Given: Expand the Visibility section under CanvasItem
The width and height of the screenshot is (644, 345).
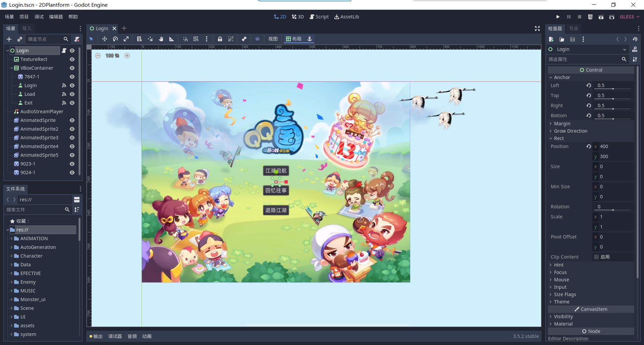Looking at the screenshot, I should [551, 316].
